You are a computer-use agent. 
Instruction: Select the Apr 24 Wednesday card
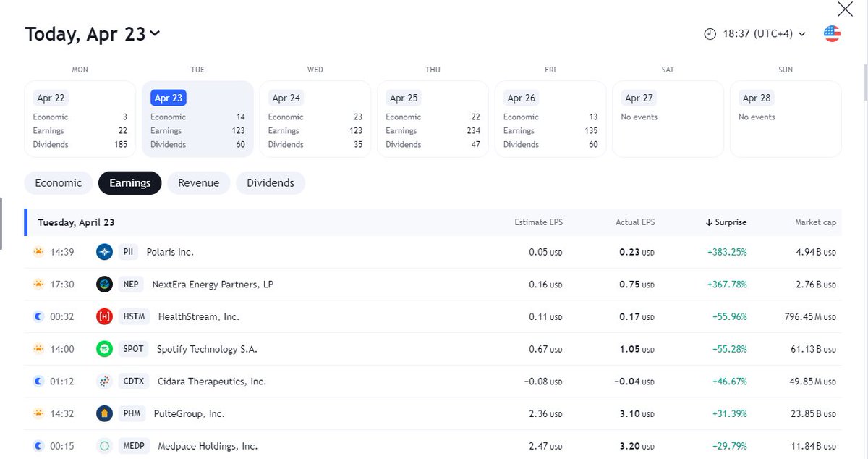[315, 119]
